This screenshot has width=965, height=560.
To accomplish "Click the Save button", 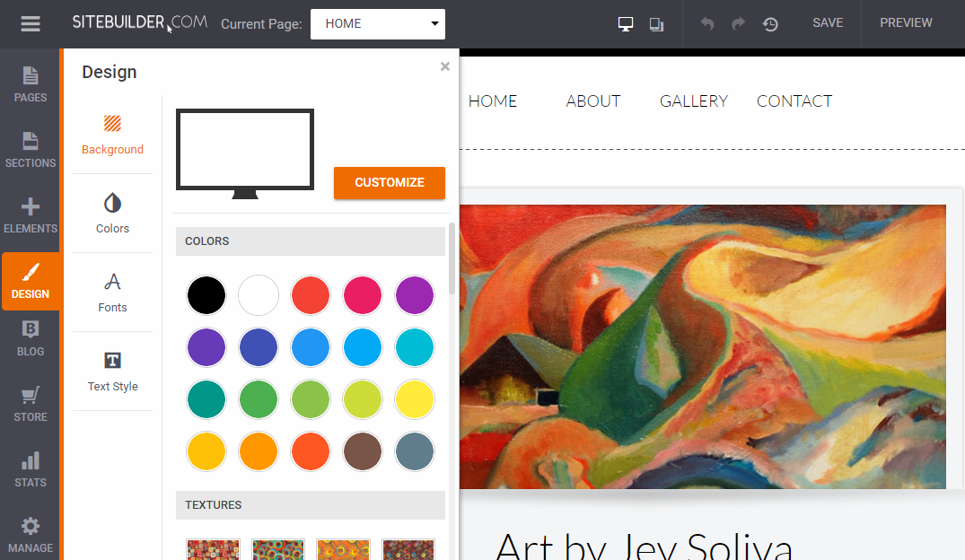I will [827, 23].
